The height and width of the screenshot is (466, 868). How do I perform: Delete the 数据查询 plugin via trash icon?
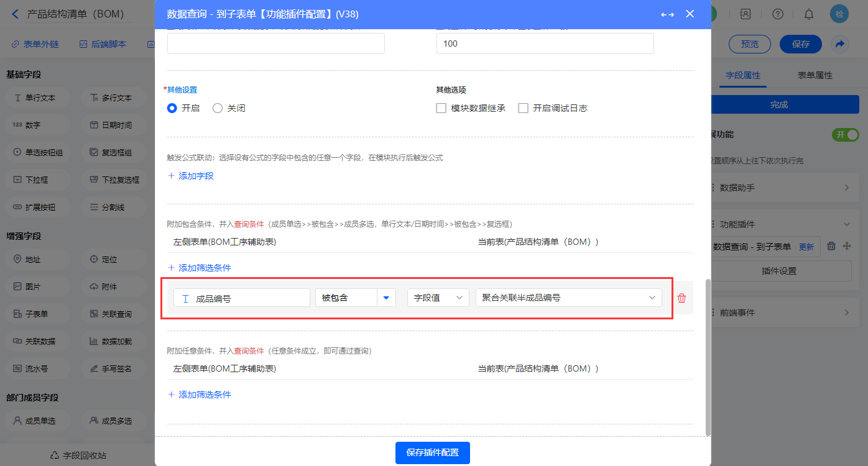[831, 246]
